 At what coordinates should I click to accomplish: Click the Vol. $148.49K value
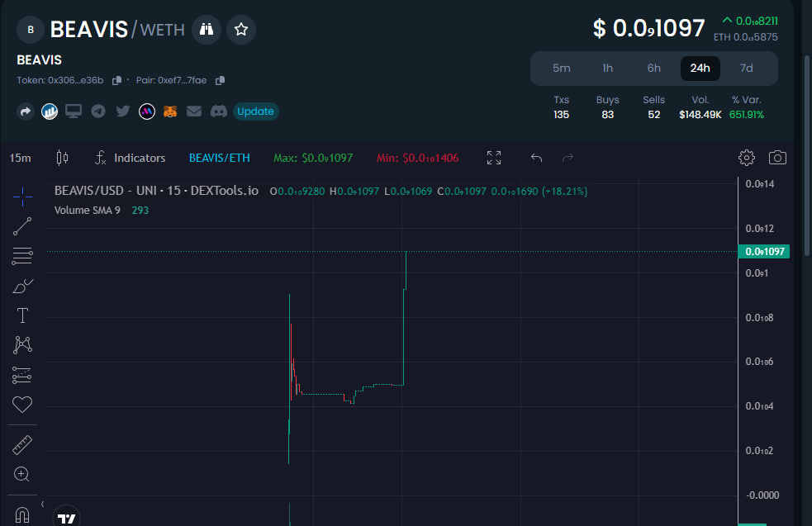[700, 115]
